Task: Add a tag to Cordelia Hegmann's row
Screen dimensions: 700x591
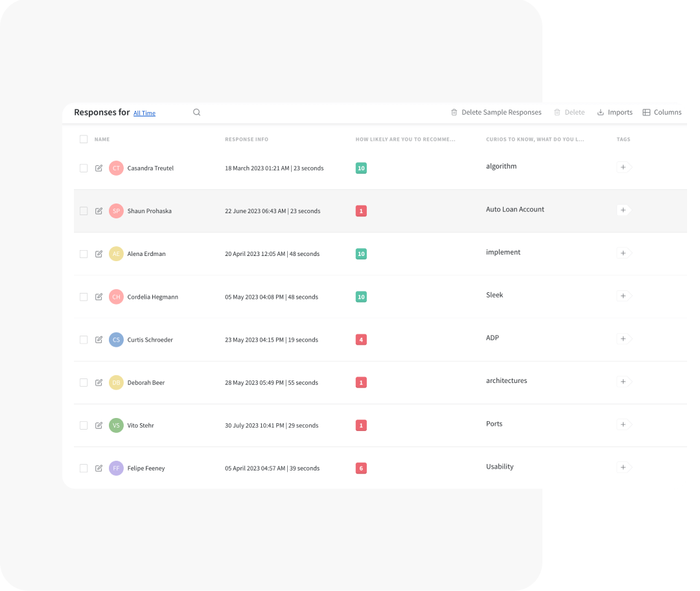Action: pyautogui.click(x=624, y=295)
